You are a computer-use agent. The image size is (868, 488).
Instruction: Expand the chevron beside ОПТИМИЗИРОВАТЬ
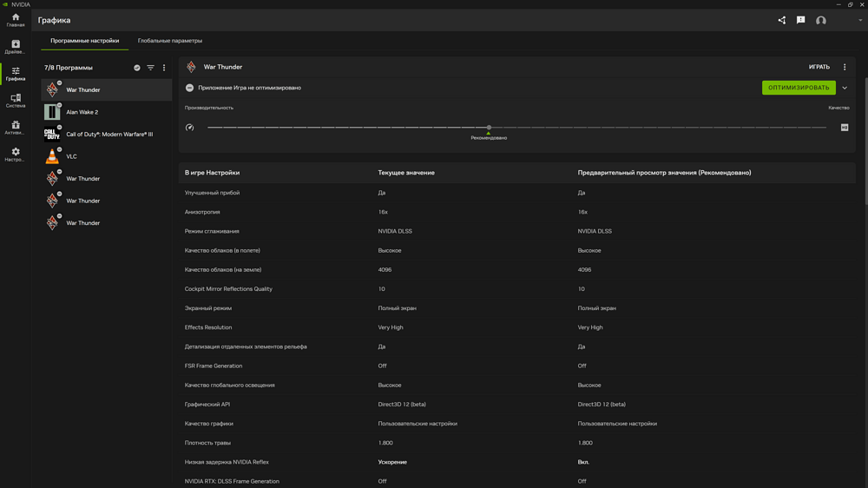[x=845, y=88]
